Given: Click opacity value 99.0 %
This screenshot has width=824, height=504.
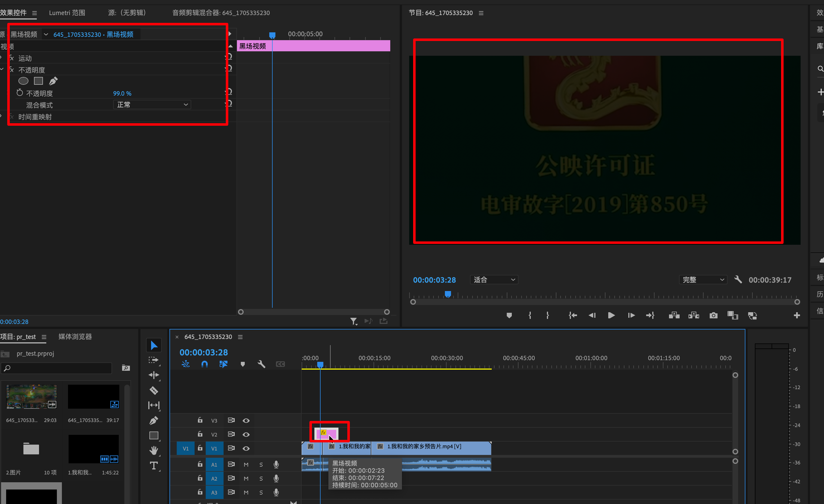Looking at the screenshot, I should 122,93.
